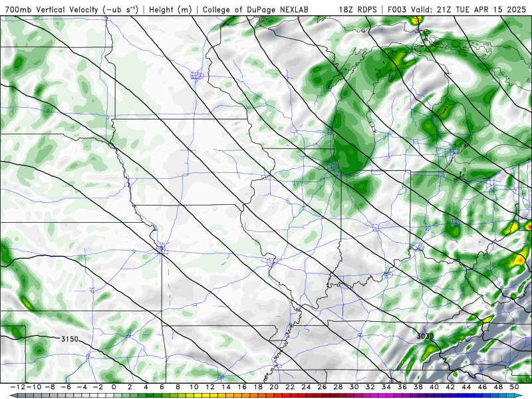532x399 pixels.
Task: Click the 44 value on color scale
Action: (x=466, y=387)
